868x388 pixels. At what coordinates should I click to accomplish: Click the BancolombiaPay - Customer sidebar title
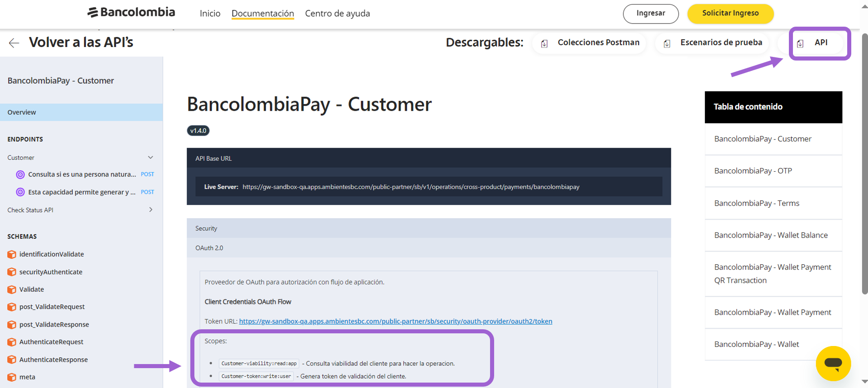tap(61, 81)
